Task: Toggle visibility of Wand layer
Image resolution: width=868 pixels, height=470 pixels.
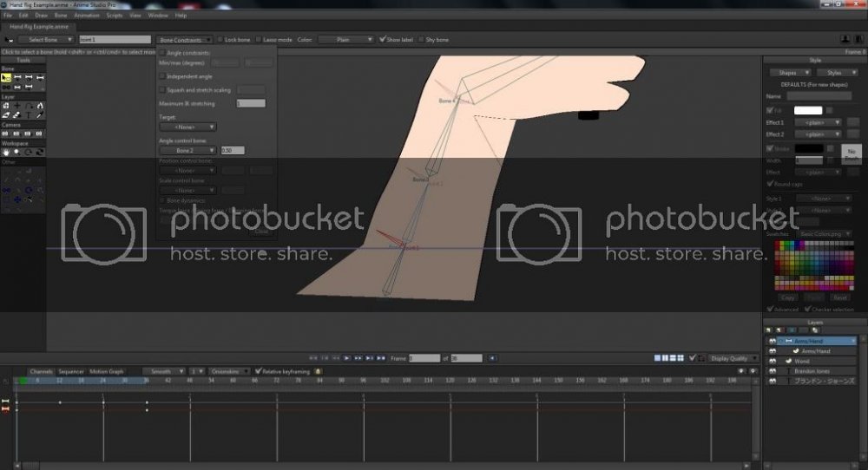Action: [773, 361]
